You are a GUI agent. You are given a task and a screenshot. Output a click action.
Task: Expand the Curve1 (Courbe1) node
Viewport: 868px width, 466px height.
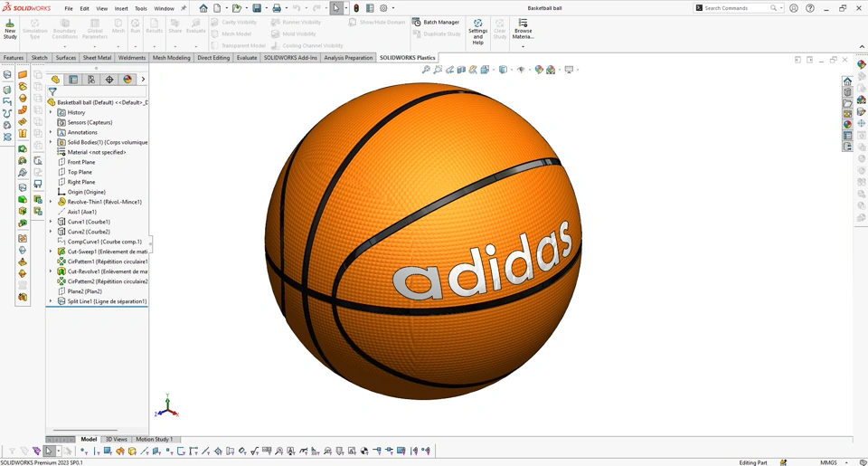(51, 222)
